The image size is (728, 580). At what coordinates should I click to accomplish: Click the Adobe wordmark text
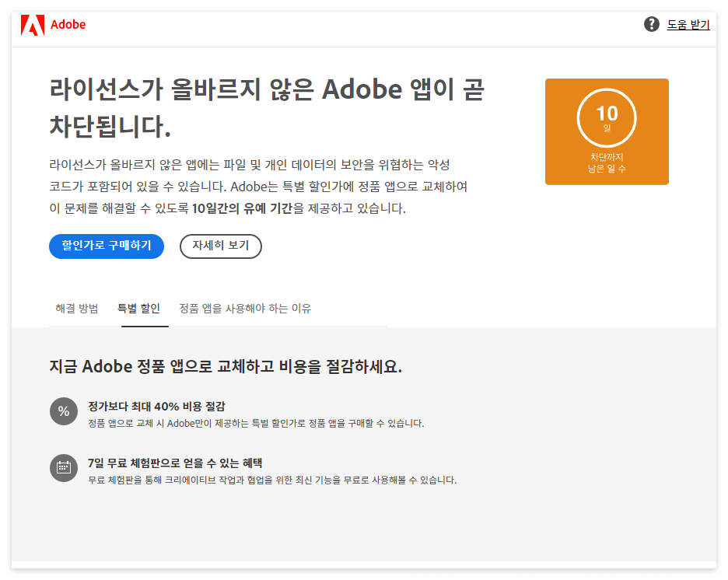68,25
